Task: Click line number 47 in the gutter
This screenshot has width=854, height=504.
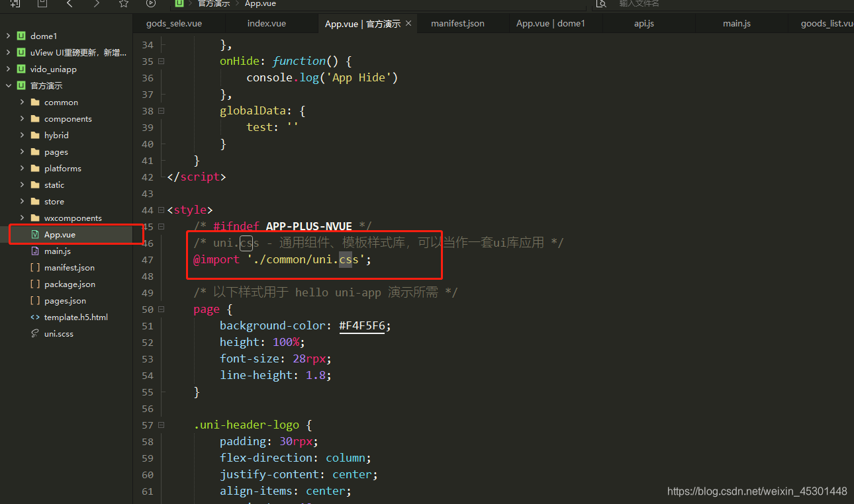Action: tap(147, 259)
